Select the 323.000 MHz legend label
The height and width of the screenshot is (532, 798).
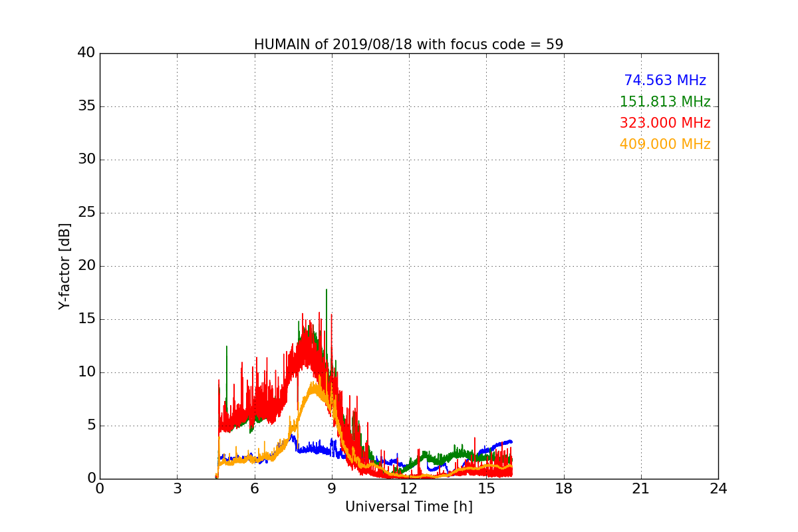click(665, 123)
